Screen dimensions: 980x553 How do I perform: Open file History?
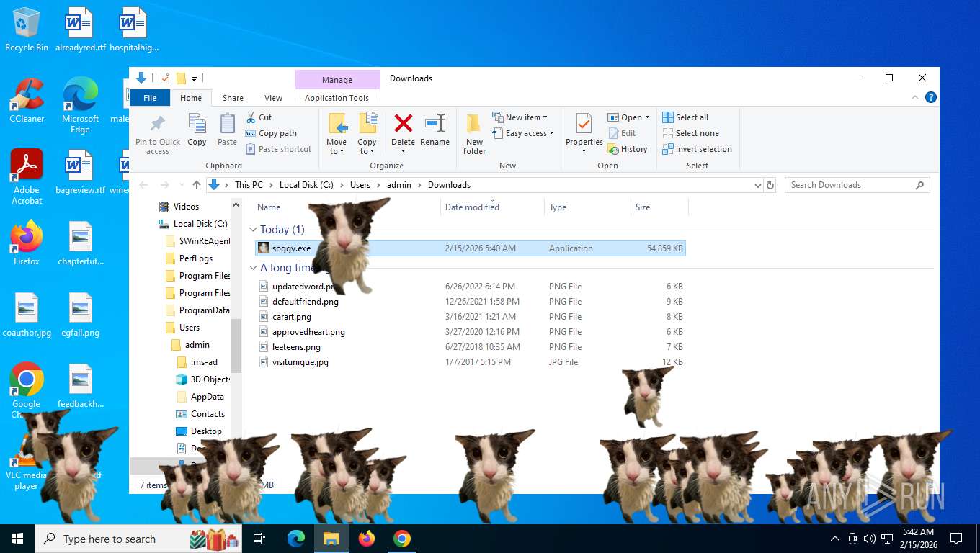(628, 149)
